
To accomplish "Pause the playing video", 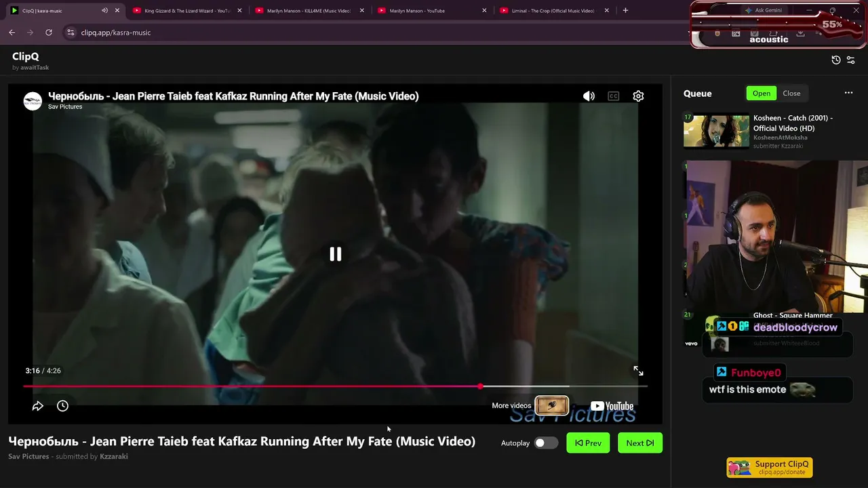I will tap(336, 254).
